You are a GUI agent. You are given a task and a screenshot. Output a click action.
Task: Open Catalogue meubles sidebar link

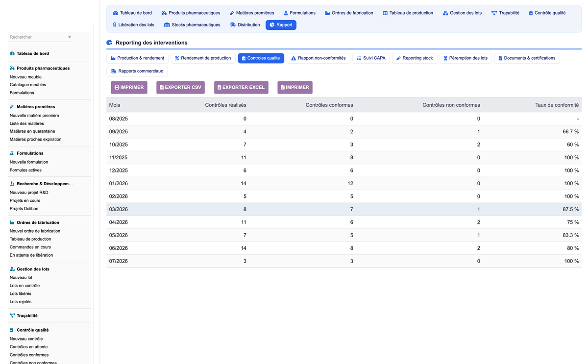pos(28,85)
